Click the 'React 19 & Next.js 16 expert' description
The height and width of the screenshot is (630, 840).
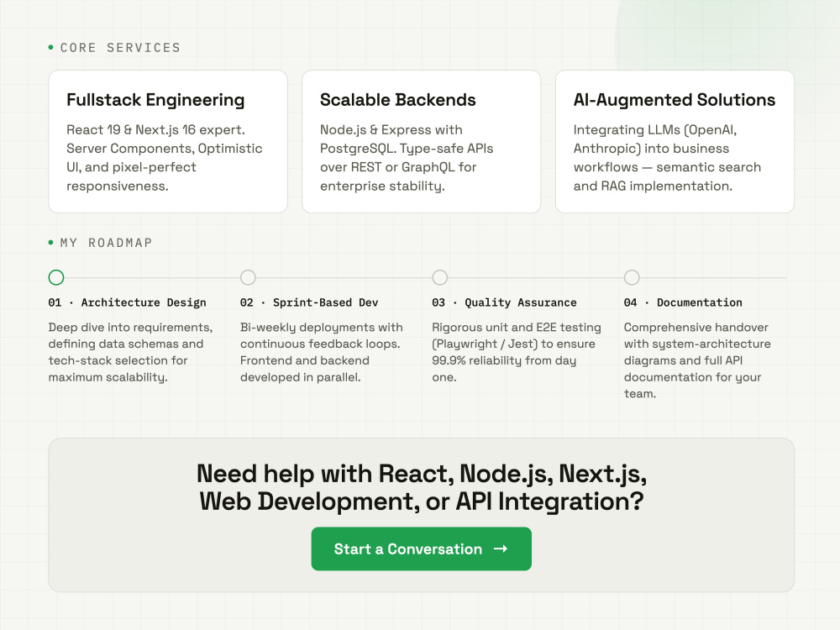[165, 158]
